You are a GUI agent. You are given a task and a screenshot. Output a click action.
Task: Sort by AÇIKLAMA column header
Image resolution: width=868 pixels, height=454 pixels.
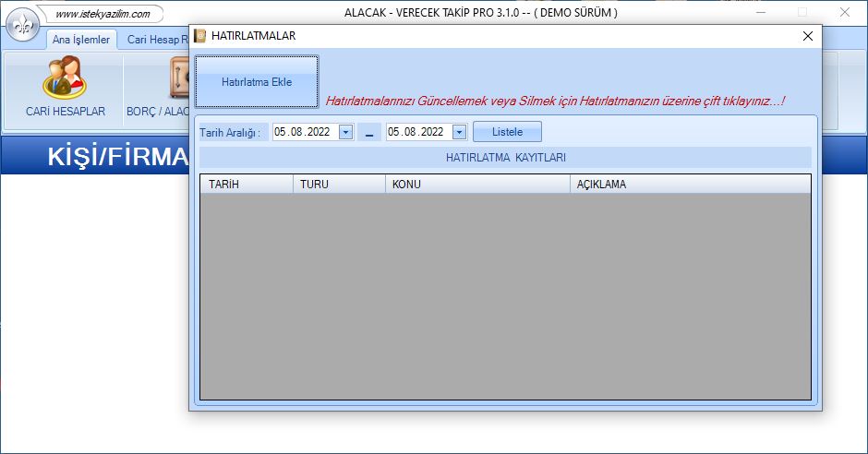tap(690, 185)
